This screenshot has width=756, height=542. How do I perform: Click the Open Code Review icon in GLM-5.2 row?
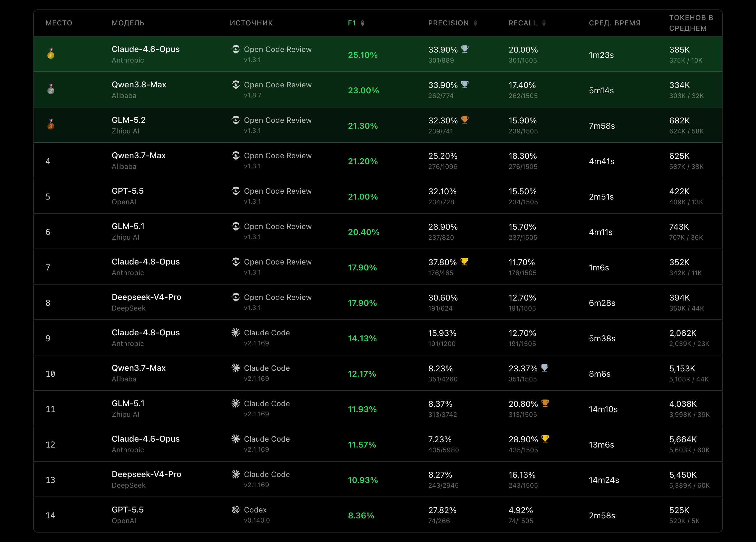coord(236,120)
